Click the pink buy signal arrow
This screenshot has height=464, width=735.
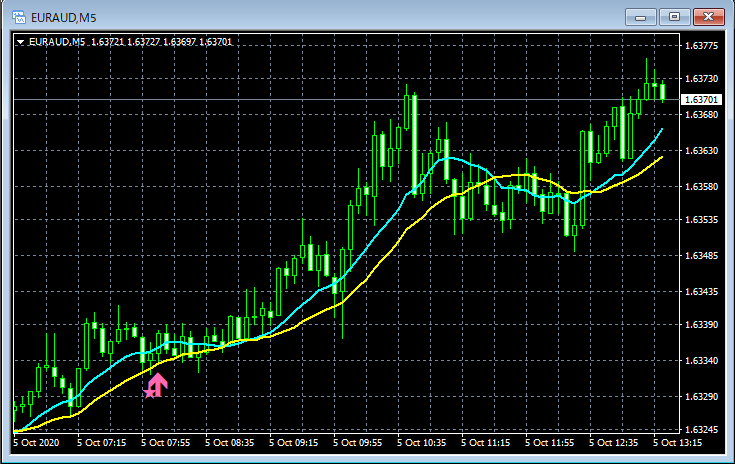tap(158, 384)
